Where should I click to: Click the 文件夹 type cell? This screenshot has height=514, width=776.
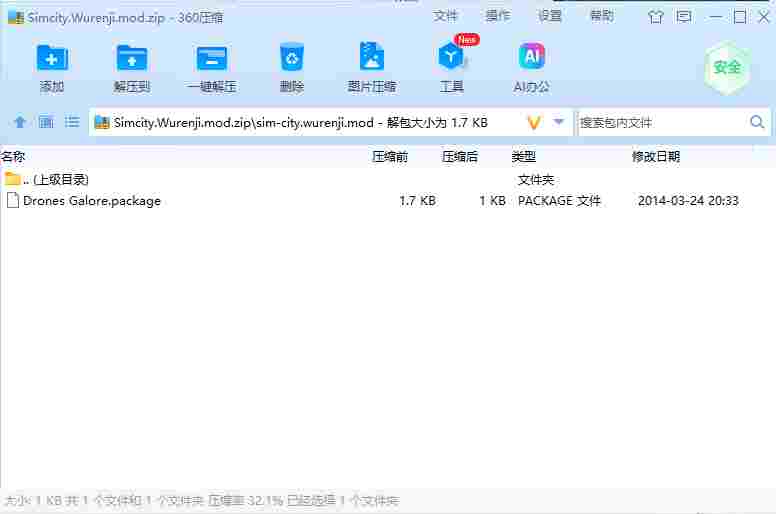(x=535, y=180)
